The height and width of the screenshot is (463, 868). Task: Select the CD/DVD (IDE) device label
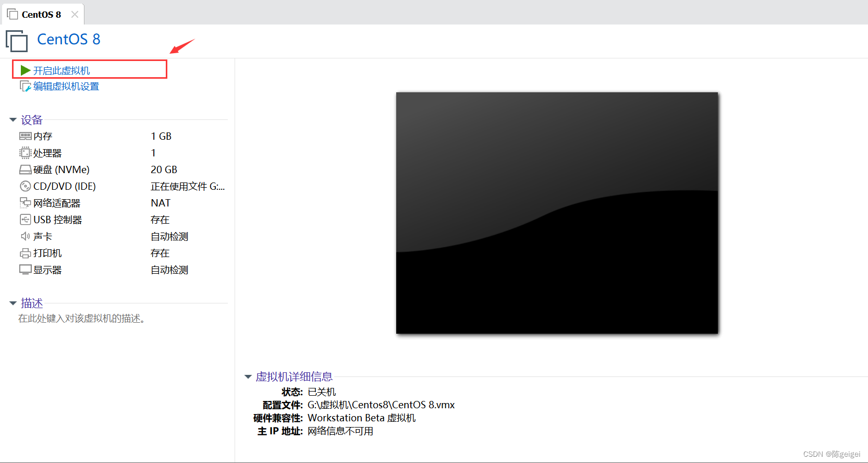coord(65,186)
